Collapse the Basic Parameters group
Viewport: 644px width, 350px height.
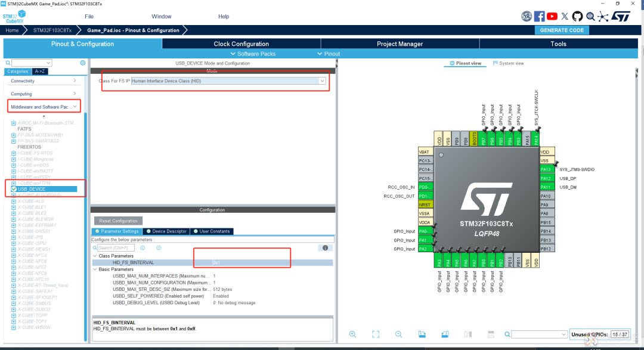pyautogui.click(x=95, y=270)
